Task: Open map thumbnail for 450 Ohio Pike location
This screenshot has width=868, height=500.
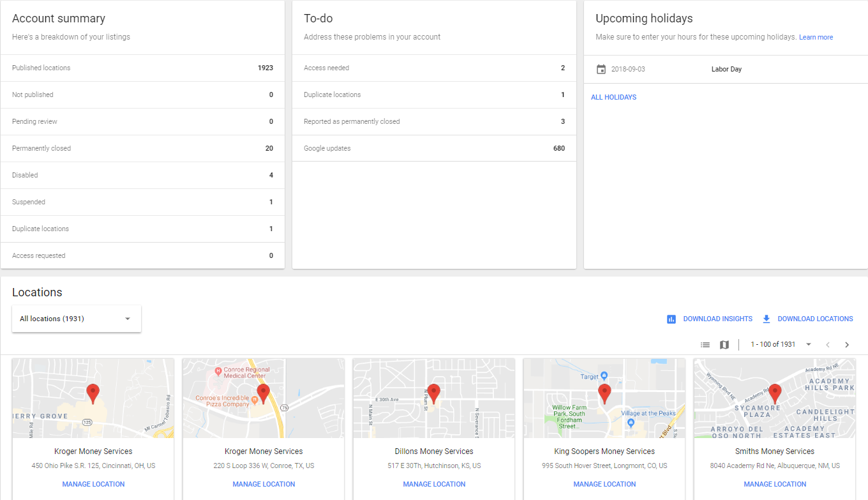Action: (93, 398)
